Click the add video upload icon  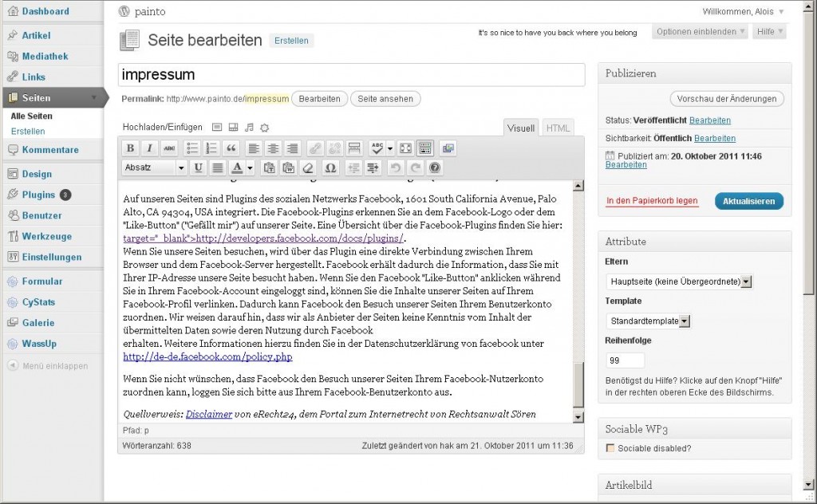tap(234, 127)
